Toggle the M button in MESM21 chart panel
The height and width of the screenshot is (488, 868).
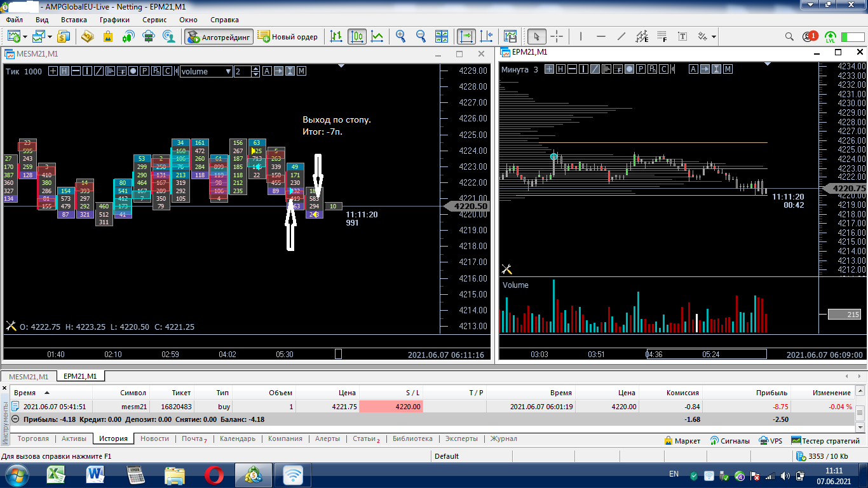click(x=301, y=71)
